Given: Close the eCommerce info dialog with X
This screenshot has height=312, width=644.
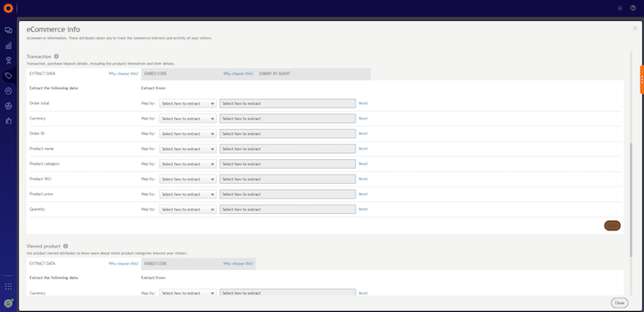Looking at the screenshot, I should click(x=635, y=28).
